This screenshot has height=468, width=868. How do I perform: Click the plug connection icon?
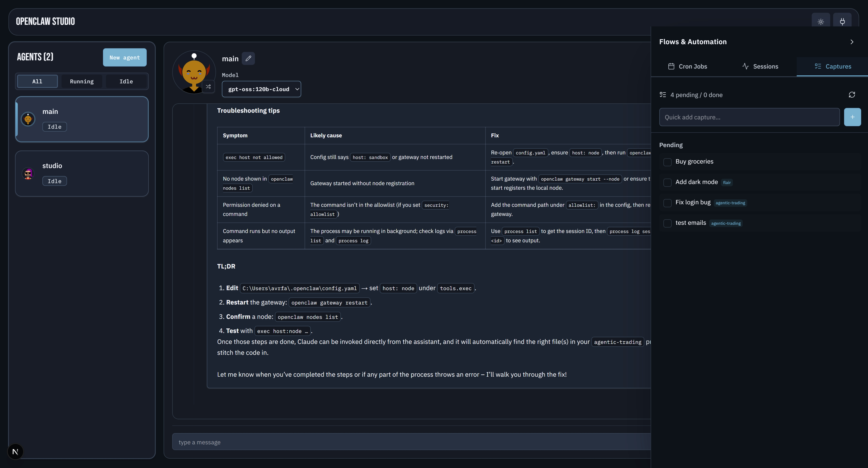pyautogui.click(x=842, y=22)
